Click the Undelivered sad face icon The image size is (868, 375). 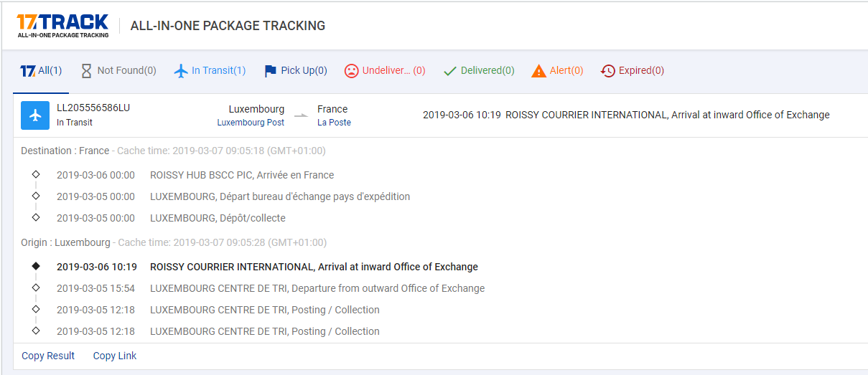pyautogui.click(x=351, y=71)
